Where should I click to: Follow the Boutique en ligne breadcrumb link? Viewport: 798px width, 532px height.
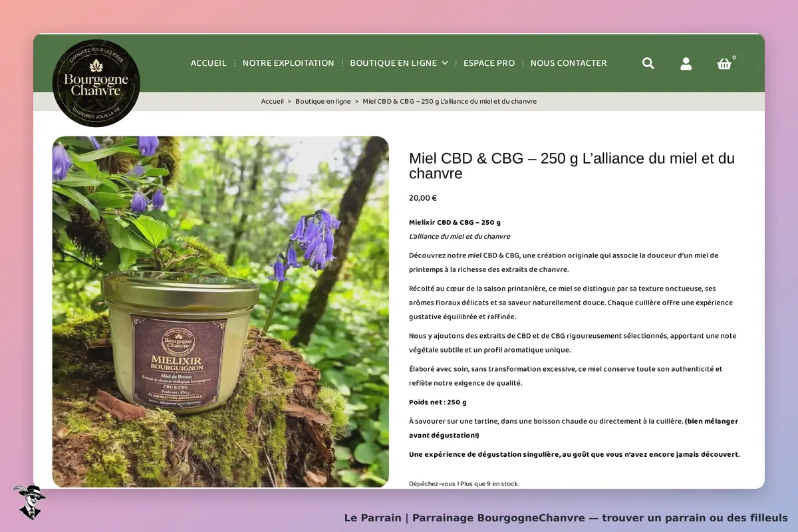[x=323, y=101]
